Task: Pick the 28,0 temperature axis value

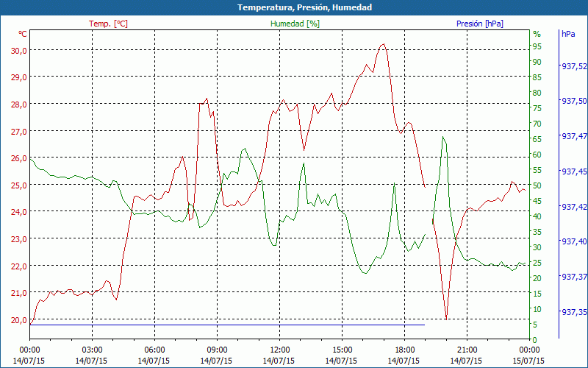Action: 19,105
